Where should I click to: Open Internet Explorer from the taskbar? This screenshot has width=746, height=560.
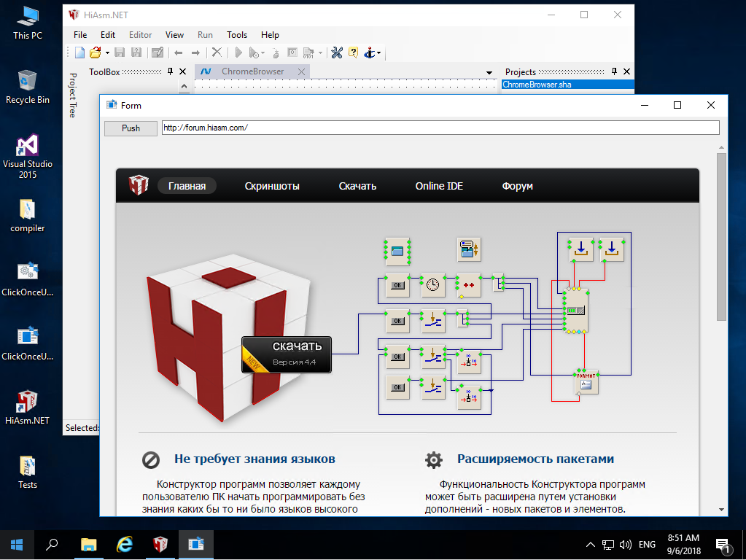pyautogui.click(x=125, y=545)
